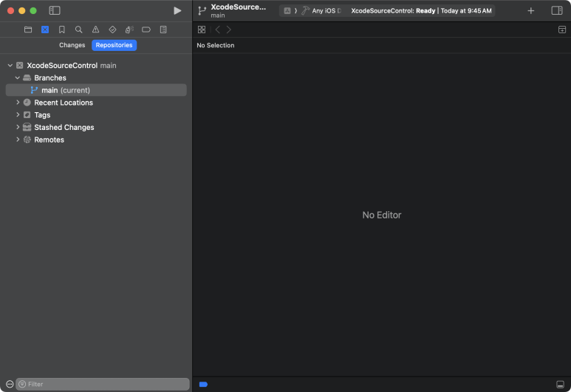Select the Remotes globe icon

[27, 140]
